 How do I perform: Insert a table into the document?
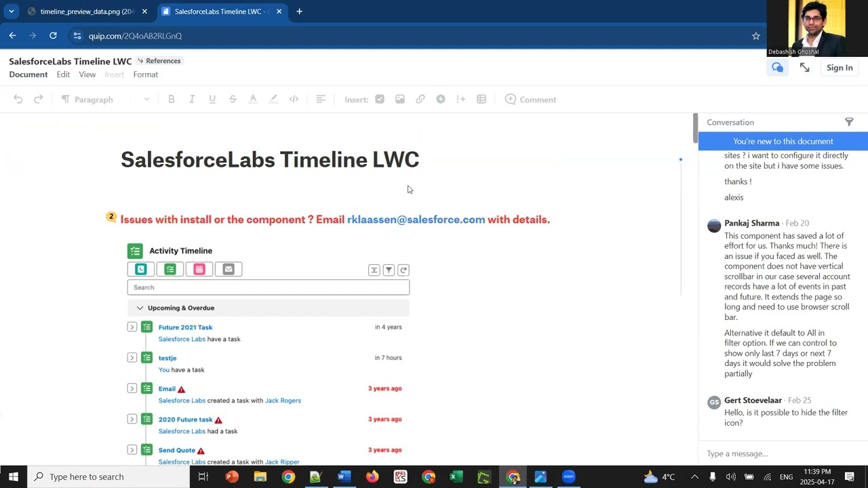[x=481, y=100]
